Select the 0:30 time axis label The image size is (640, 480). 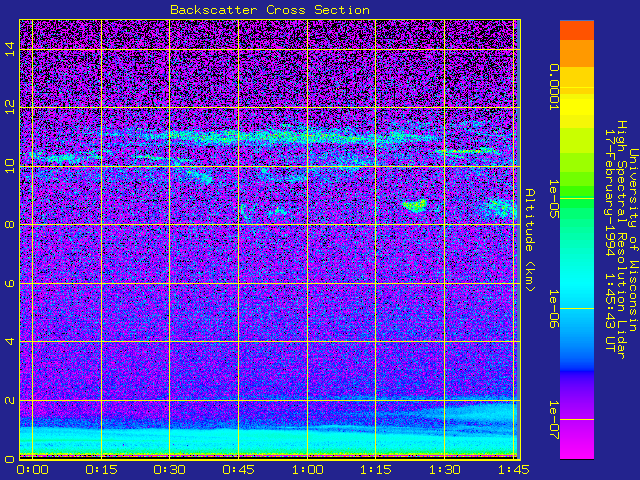[x=169, y=470]
